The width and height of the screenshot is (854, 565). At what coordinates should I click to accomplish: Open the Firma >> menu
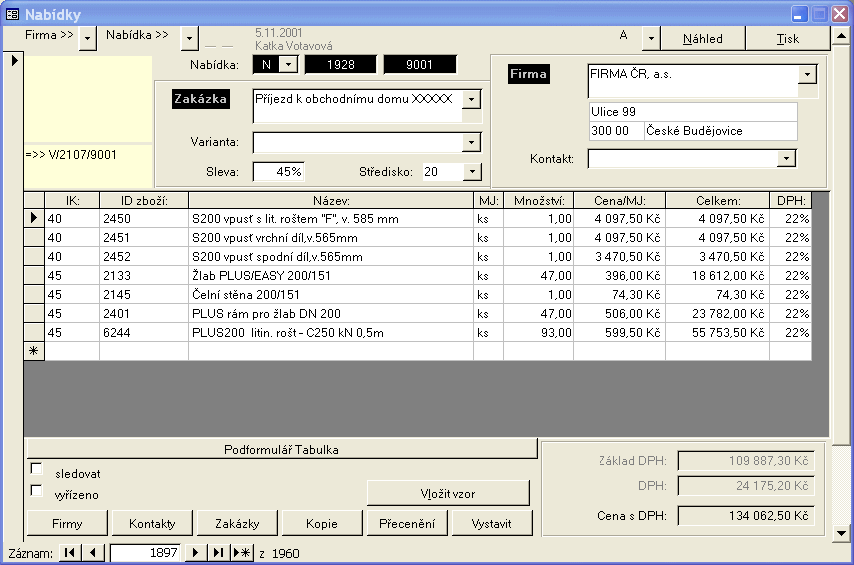(x=87, y=38)
